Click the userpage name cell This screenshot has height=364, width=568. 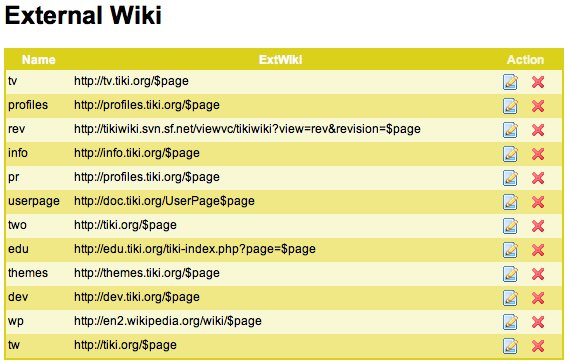(x=34, y=201)
